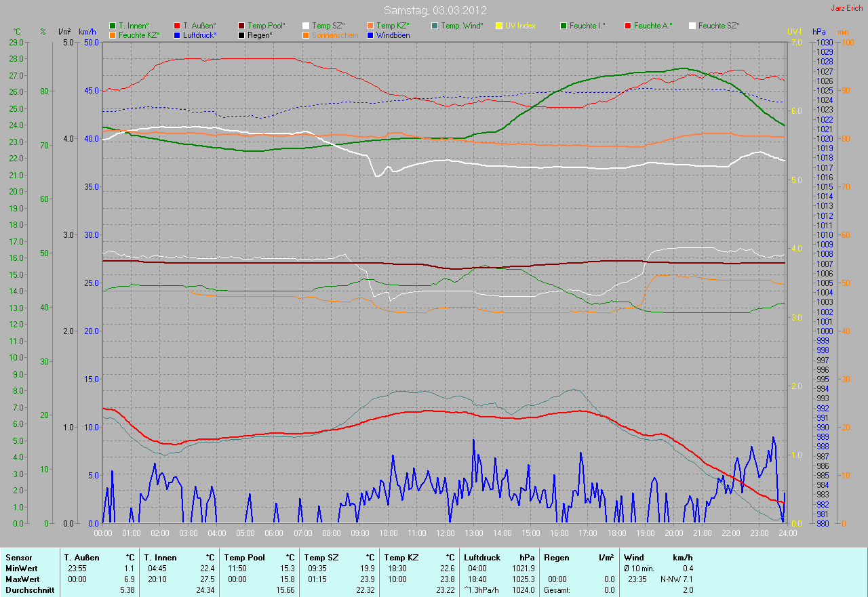The image size is (868, 597).
Task: Toggle the Feuchte KZ series label
Action: click(138, 35)
